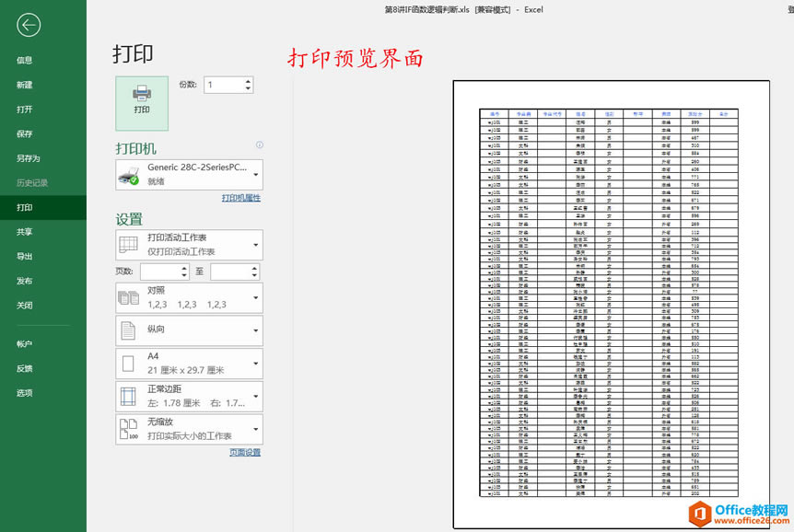Click the collated pages icon beside 对照

129,297
